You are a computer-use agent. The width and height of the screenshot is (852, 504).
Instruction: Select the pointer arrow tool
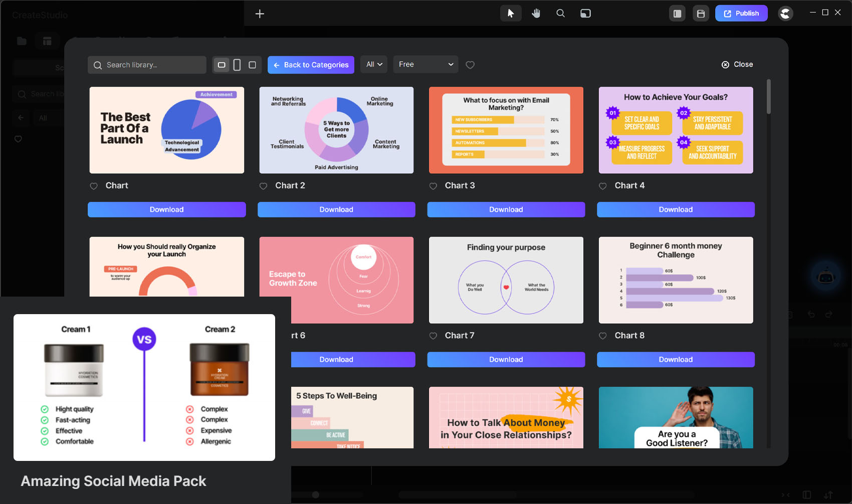pos(510,14)
